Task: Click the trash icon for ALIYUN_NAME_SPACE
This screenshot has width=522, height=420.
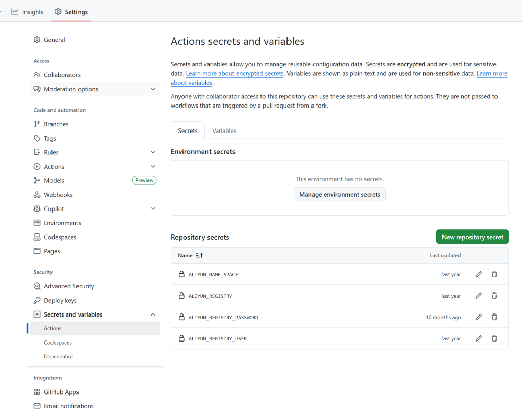Action: click(494, 274)
